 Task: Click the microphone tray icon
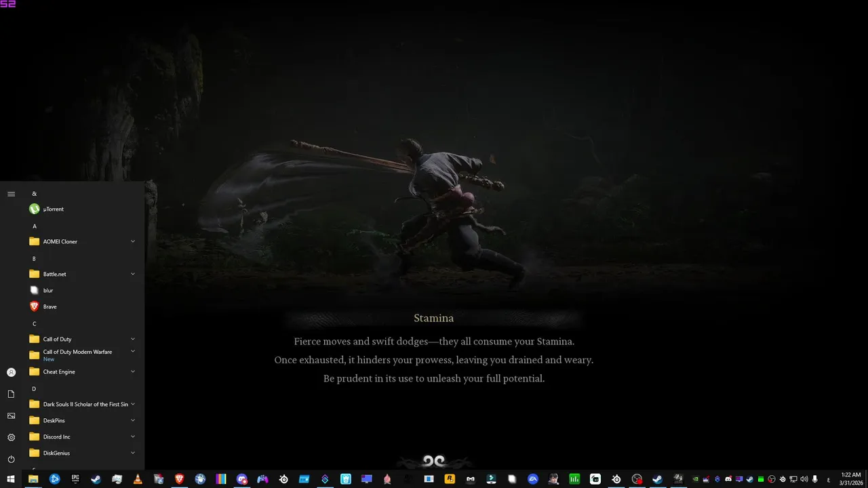click(x=815, y=479)
